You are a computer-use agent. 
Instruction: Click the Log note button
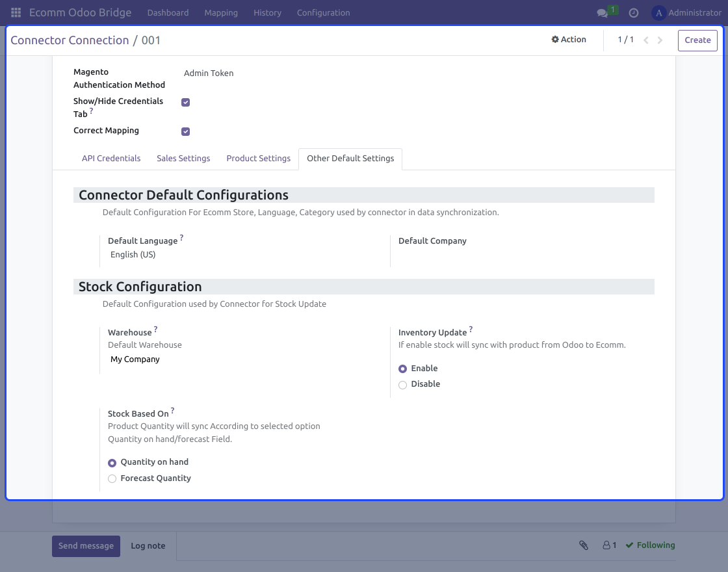click(x=148, y=545)
